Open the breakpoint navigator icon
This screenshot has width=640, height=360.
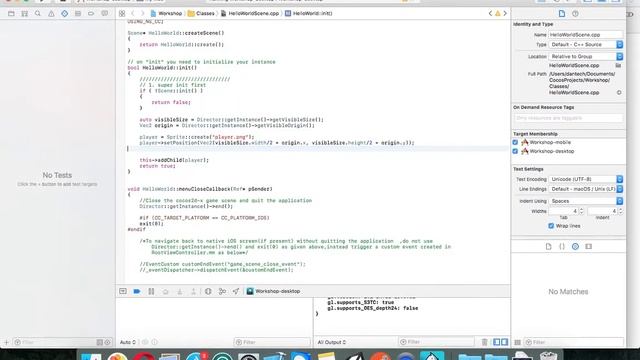coord(91,13)
